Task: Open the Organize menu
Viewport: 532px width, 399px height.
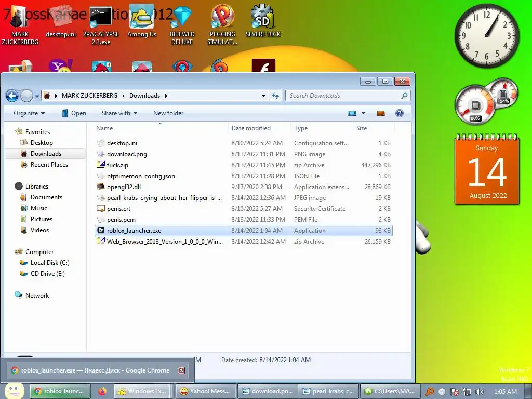Action: click(x=29, y=113)
